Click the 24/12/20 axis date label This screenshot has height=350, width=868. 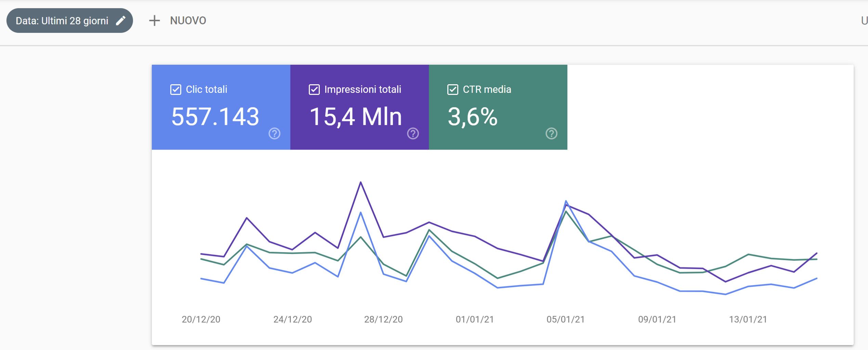293,320
